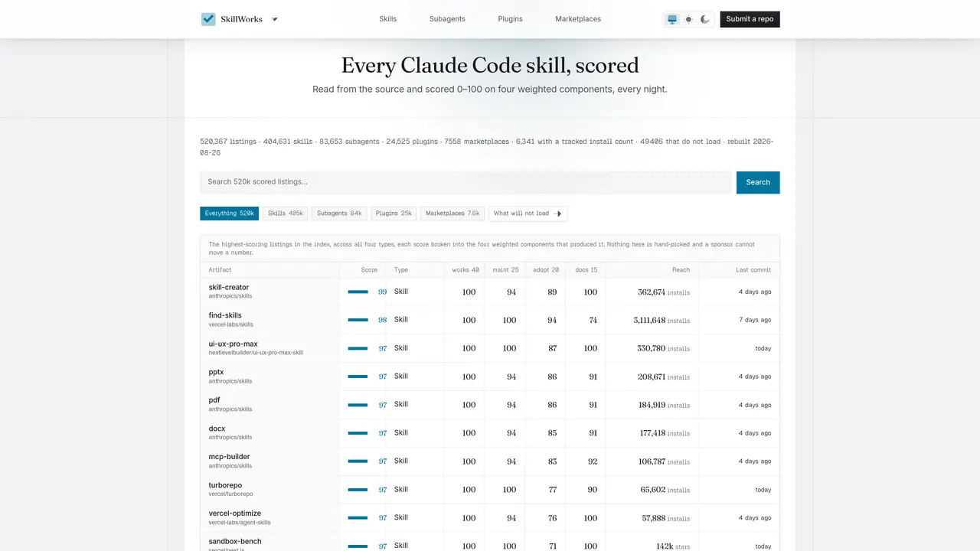Select the Everything 520k filter chip
This screenshot has height=551, width=980.
230,214
